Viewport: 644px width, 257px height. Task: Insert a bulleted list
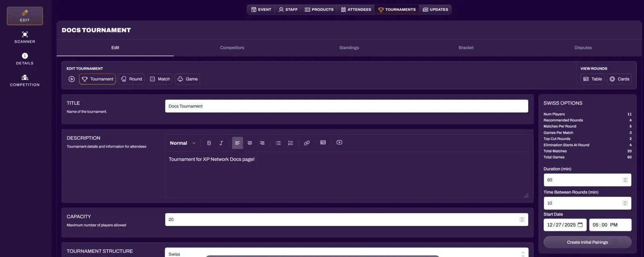point(278,143)
